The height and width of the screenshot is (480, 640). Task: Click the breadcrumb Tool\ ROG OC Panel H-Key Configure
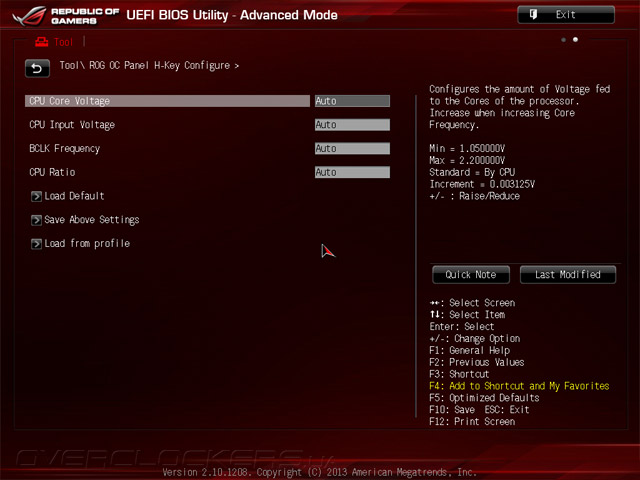[x=149, y=65]
